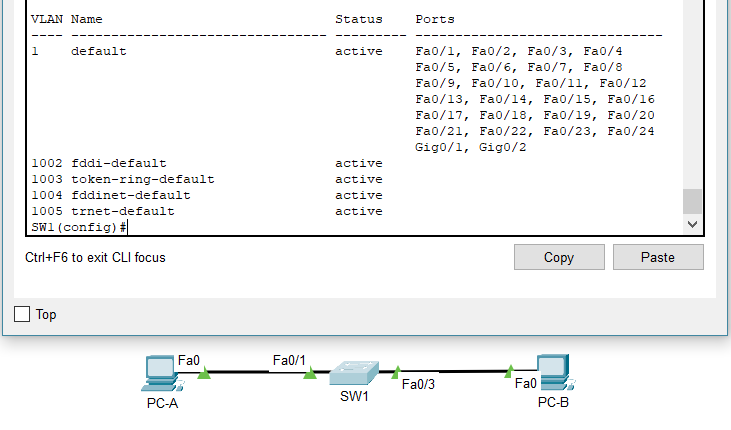Click the PC-A device label
Image resolution: width=731 pixels, height=430 pixels.
(x=161, y=403)
